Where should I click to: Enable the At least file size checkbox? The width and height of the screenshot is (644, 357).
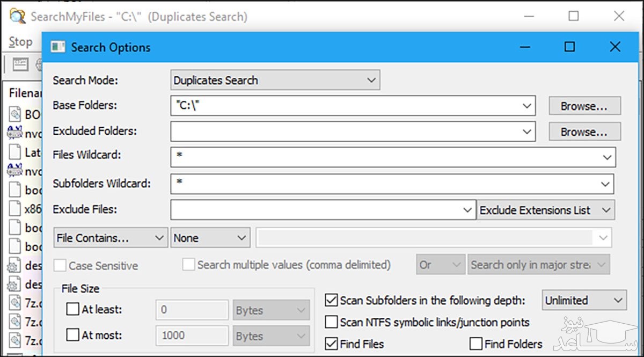[x=72, y=310]
